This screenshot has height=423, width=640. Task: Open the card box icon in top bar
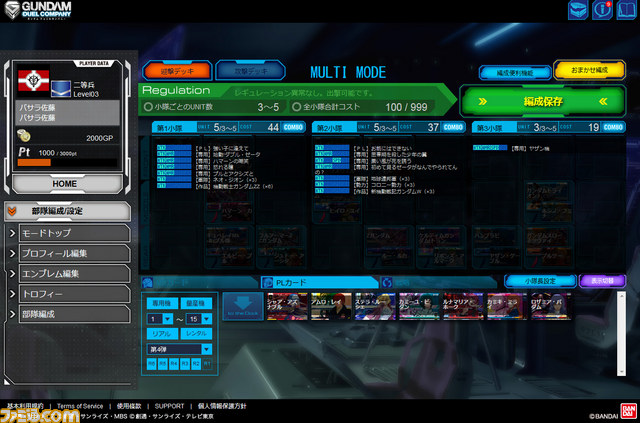point(578,10)
